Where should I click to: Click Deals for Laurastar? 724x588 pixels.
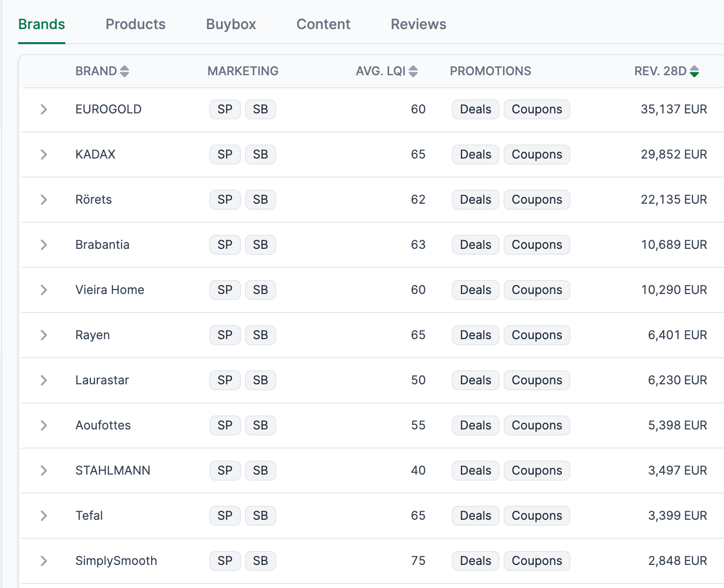[x=475, y=380]
